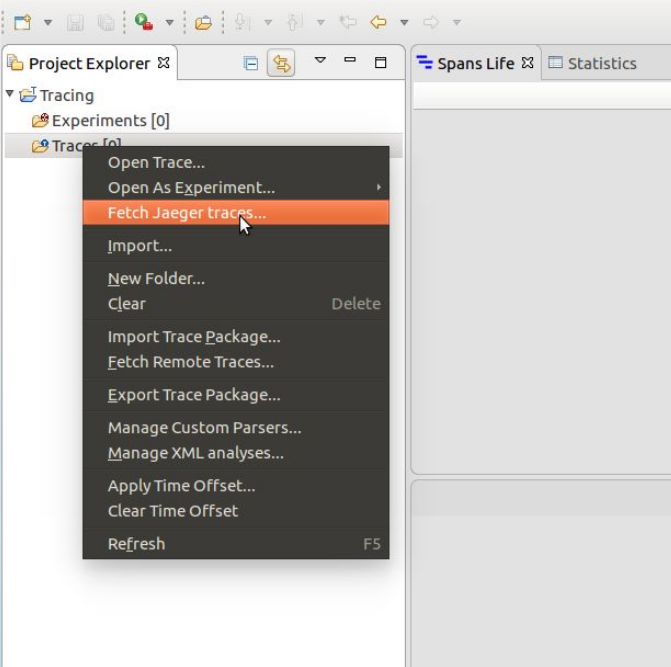Select Fetch Jaeger traces... menu entry

click(x=236, y=213)
